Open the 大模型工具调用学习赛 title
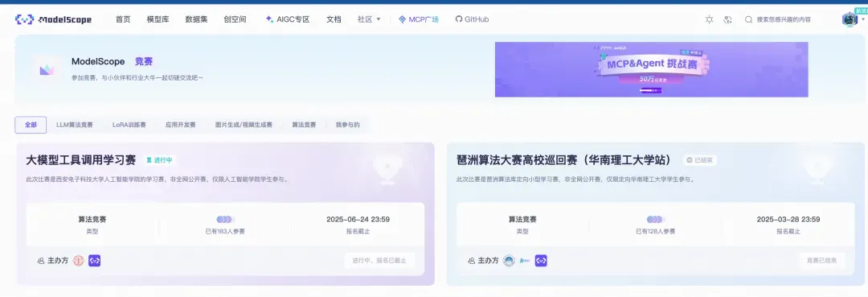This screenshot has height=297, width=868. 81,160
